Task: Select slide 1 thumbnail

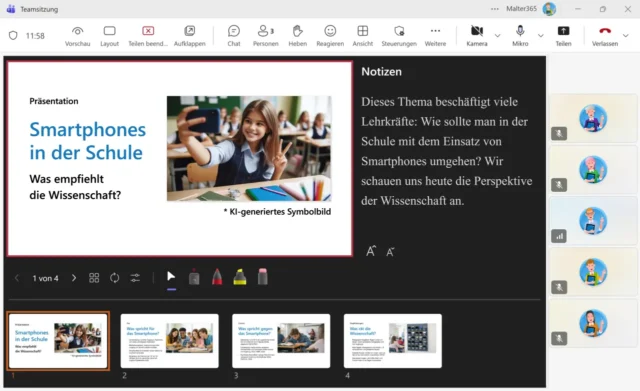Action: (x=58, y=341)
